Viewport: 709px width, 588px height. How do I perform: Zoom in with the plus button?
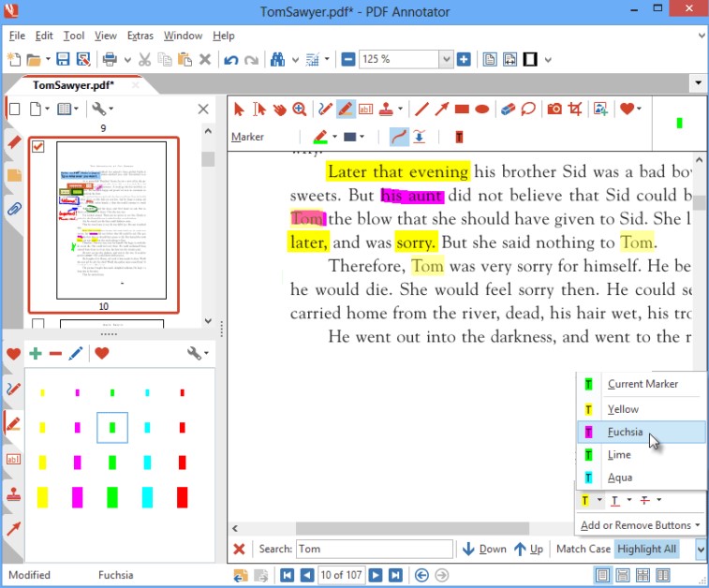(464, 59)
